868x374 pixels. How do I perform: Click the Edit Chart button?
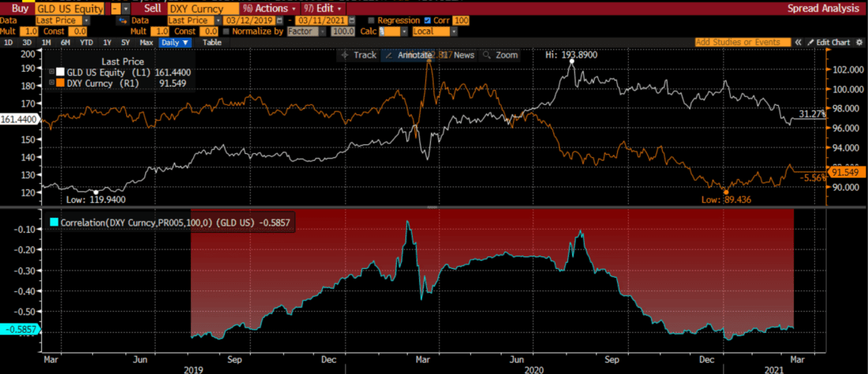coord(828,42)
